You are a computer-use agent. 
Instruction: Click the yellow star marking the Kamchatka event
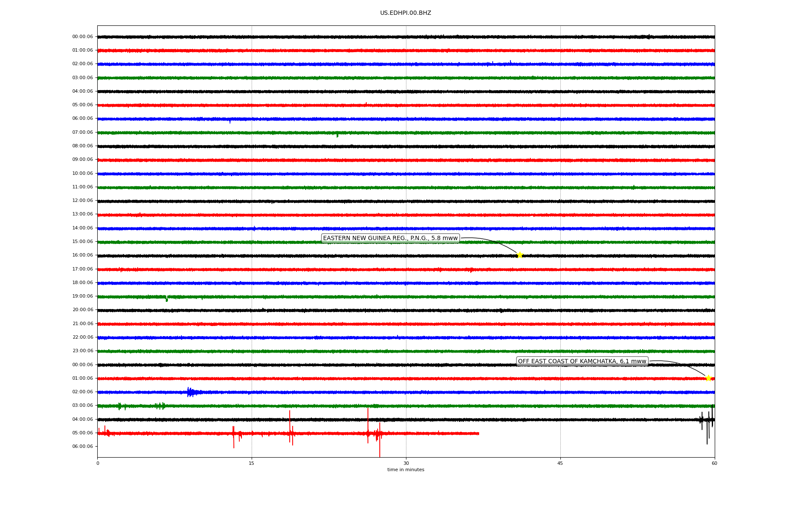708,378
